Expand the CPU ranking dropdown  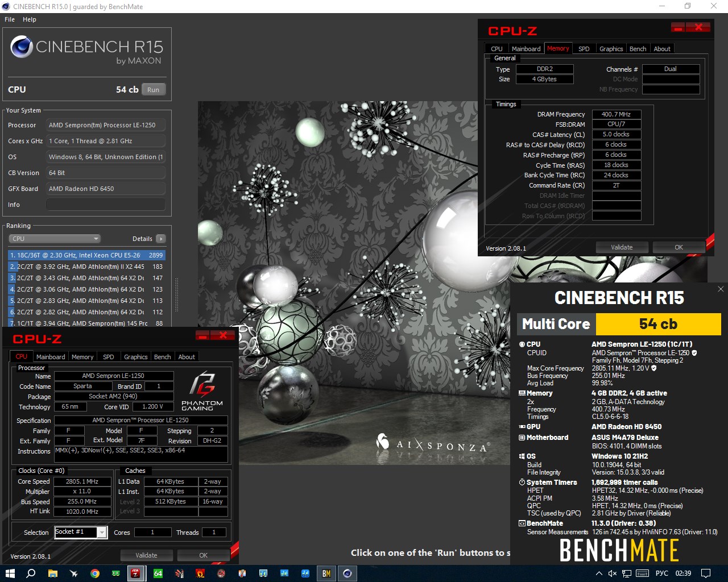55,239
